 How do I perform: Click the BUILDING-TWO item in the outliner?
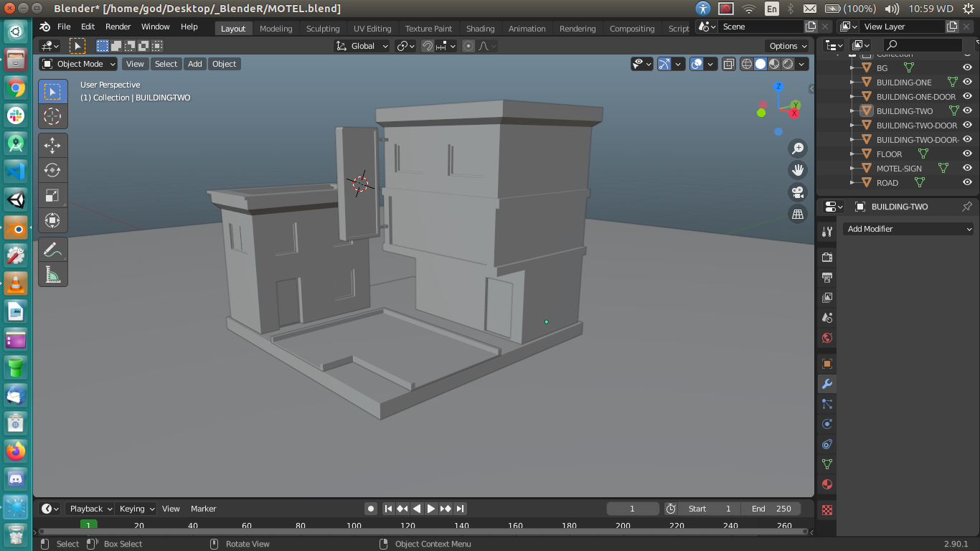[905, 110]
